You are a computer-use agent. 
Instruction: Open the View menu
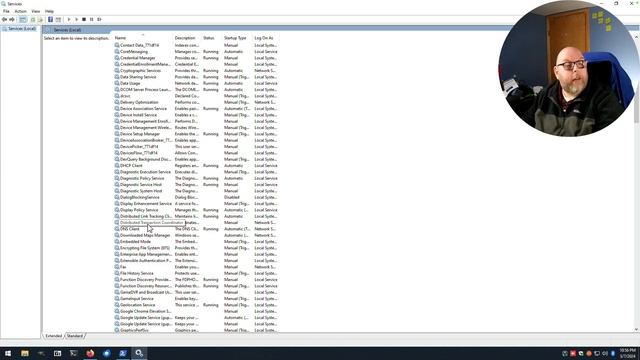(x=36, y=11)
